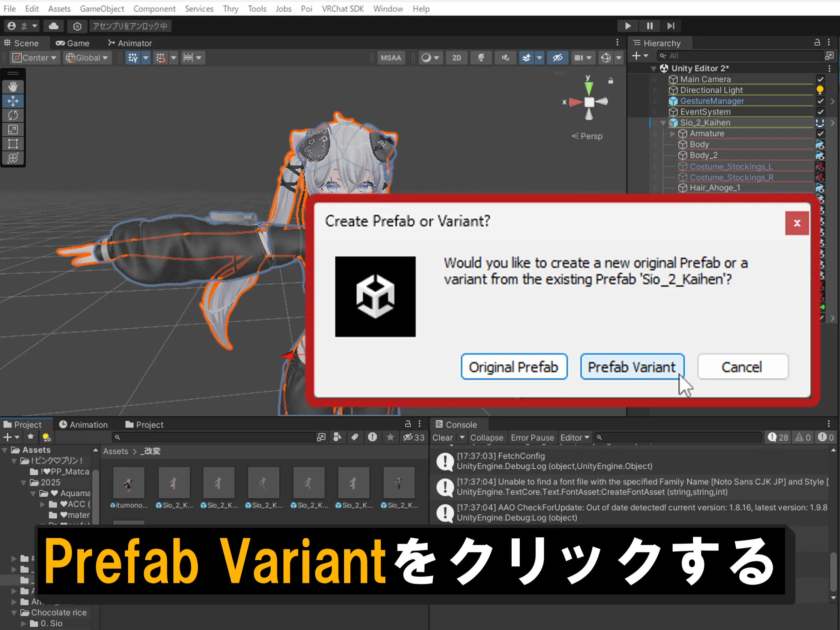Open the GameObject menu
Viewport: 840px width, 630px height.
102,8
